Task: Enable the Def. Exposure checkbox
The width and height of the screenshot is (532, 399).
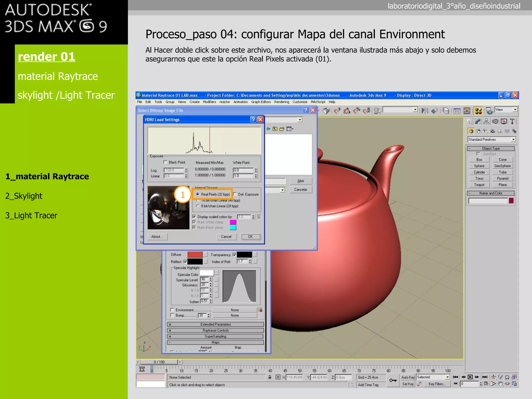Action: pyautogui.click(x=235, y=194)
